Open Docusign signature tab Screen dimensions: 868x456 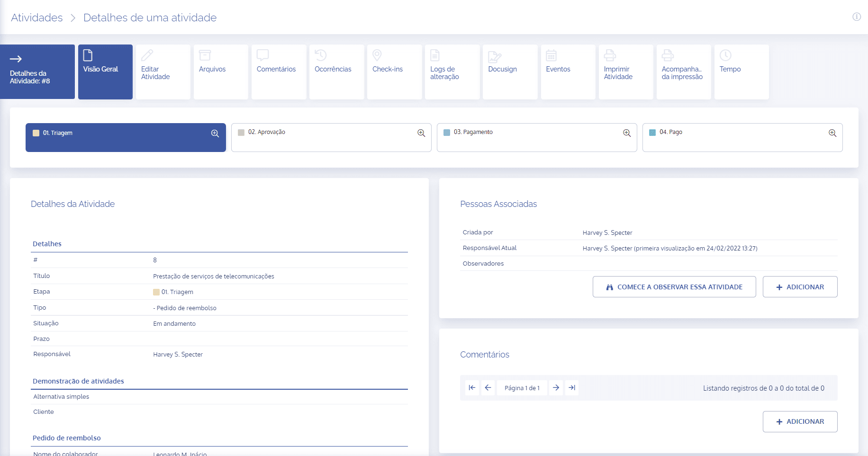tap(510, 72)
